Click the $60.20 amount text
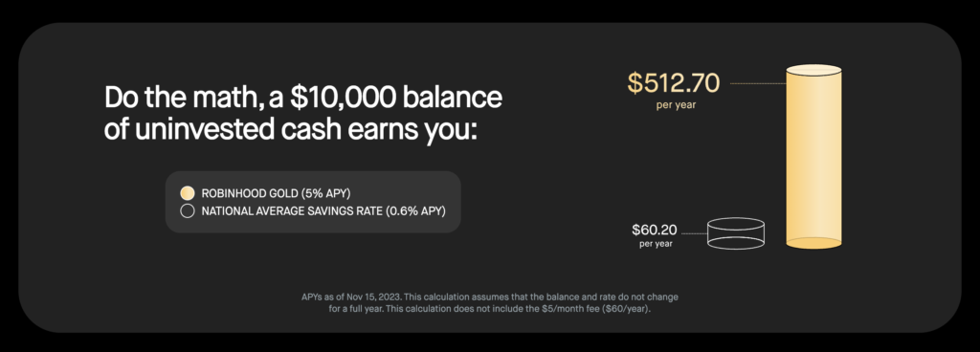The image size is (980, 352). coord(655,230)
